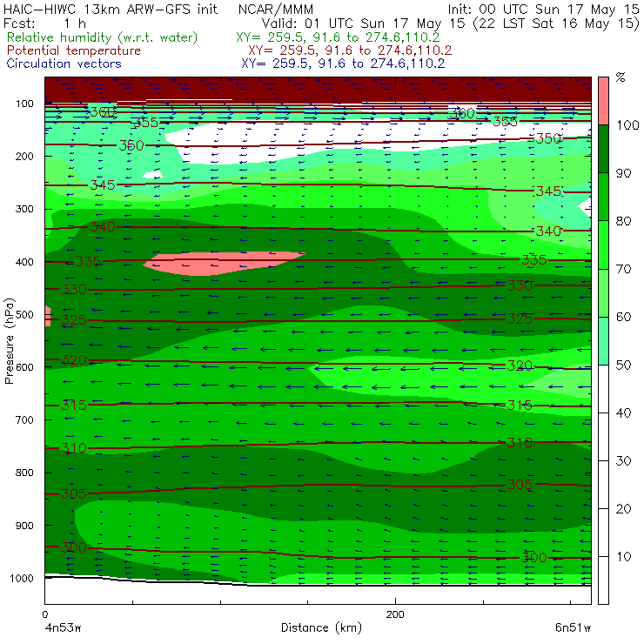644x644 pixels.
Task: Select the 'NCAR/MMM' header text
Action: pyautogui.click(x=276, y=10)
